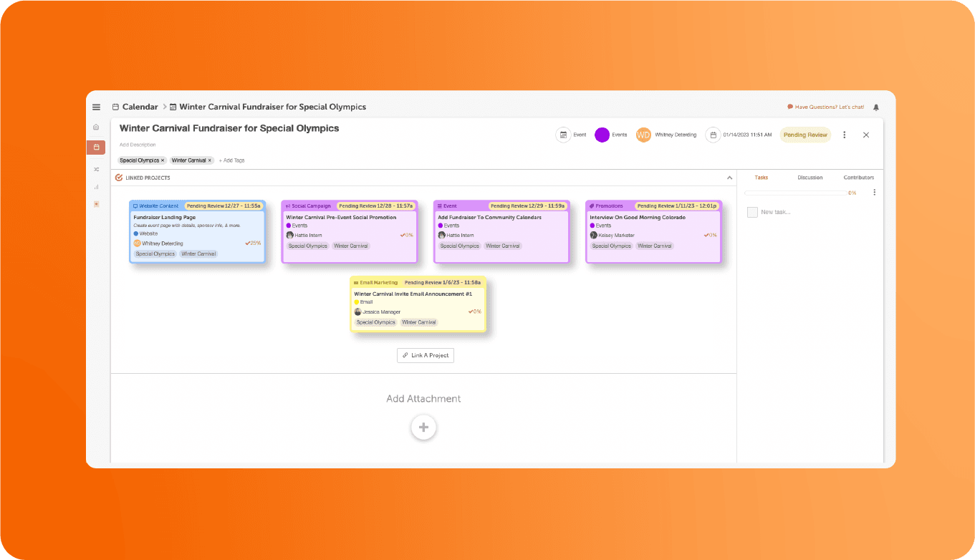Remove the Winter Carnival tag

pyautogui.click(x=209, y=160)
